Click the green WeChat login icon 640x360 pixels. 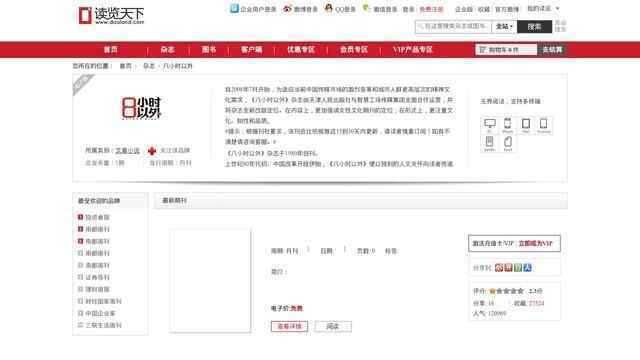click(x=366, y=8)
